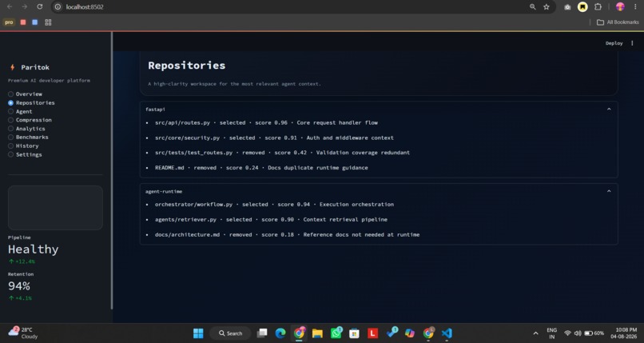The width and height of the screenshot is (644, 343).
Task: Click the +4.1% retention delta
Action: pos(20,298)
